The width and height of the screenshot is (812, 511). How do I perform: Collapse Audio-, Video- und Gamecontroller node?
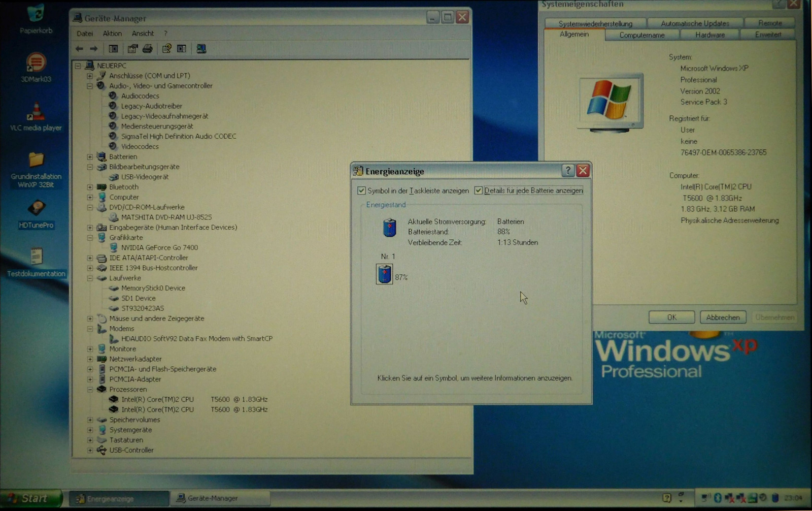coord(90,86)
